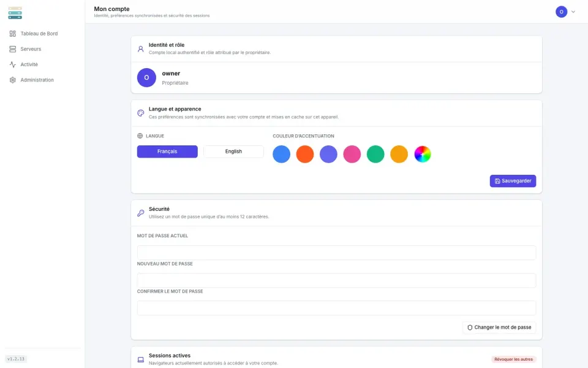Click the palette icon beside Langue et apparence
The image size is (588, 368).
[x=141, y=113]
